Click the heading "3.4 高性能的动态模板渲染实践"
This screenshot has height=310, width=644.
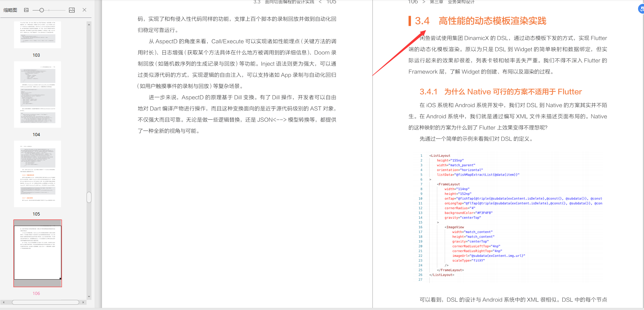coord(480,21)
